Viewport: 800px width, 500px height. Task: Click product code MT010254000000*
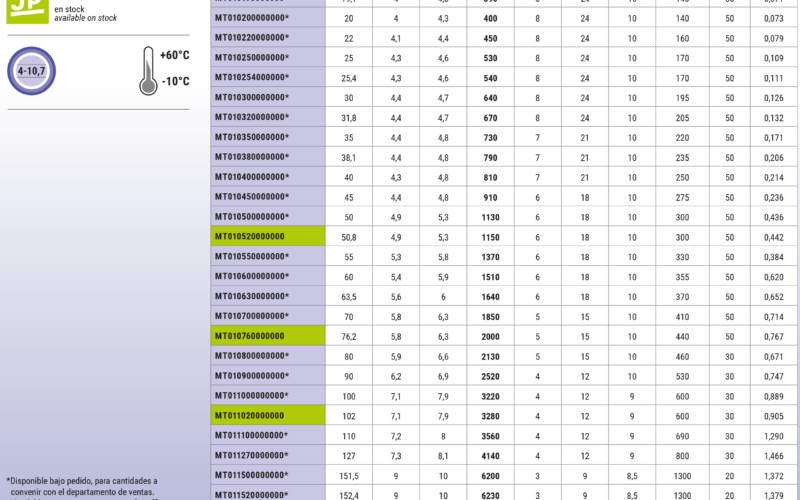pyautogui.click(x=251, y=77)
